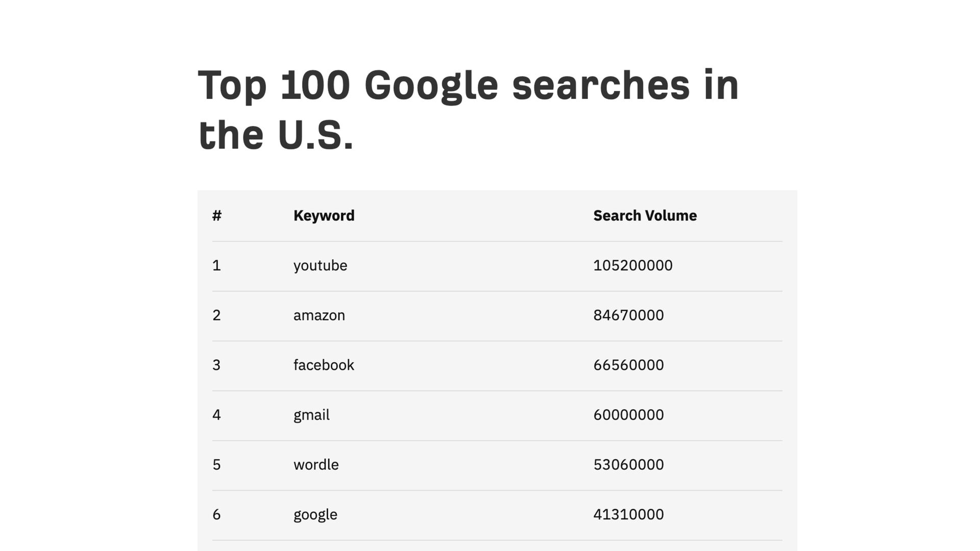Click the 41310000 search volume value

click(x=628, y=514)
